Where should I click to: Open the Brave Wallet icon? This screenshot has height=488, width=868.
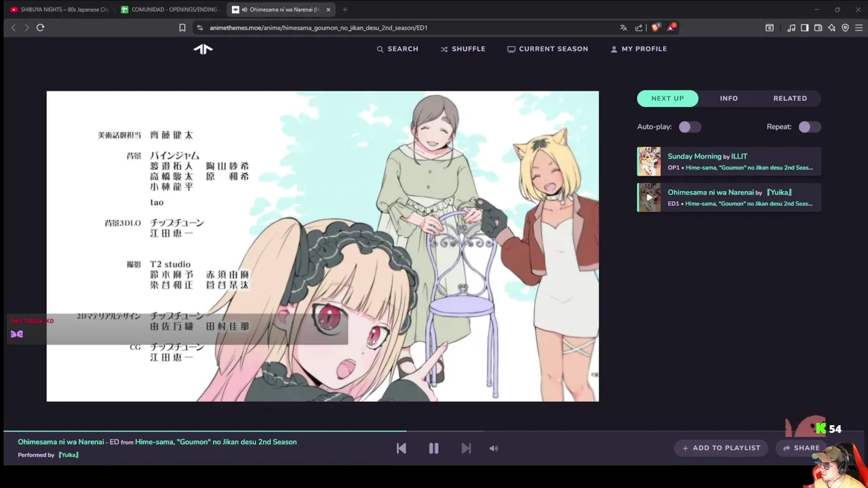[818, 28]
